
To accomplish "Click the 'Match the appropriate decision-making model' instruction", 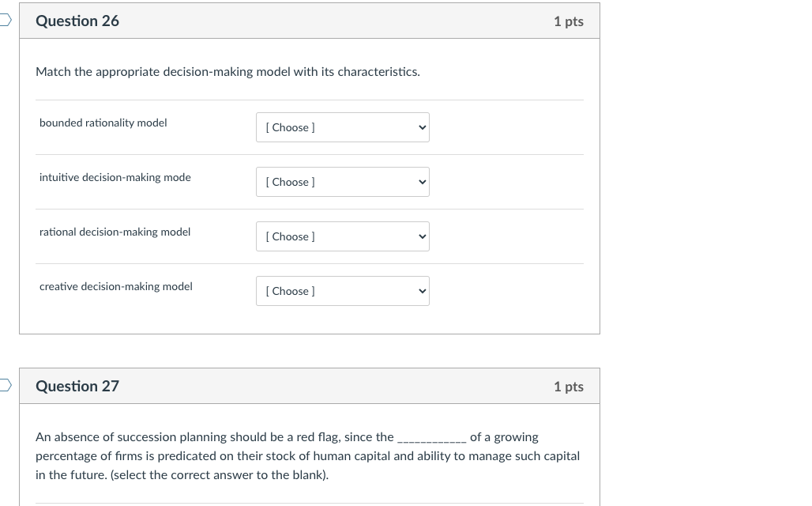I will 227,72.
